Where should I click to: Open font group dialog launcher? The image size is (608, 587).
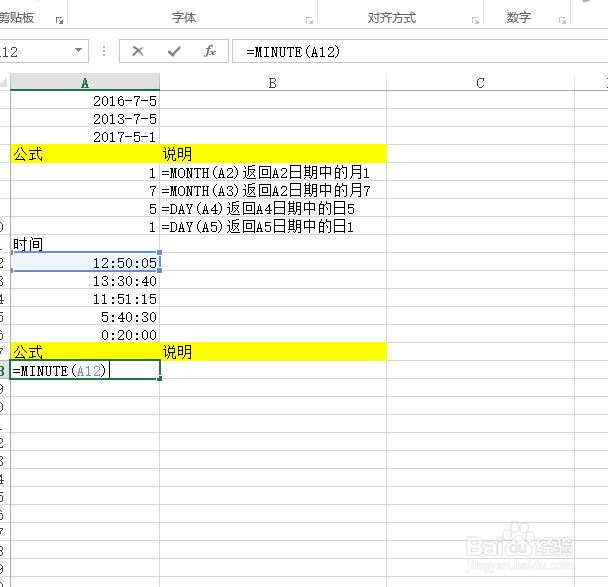click(309, 20)
